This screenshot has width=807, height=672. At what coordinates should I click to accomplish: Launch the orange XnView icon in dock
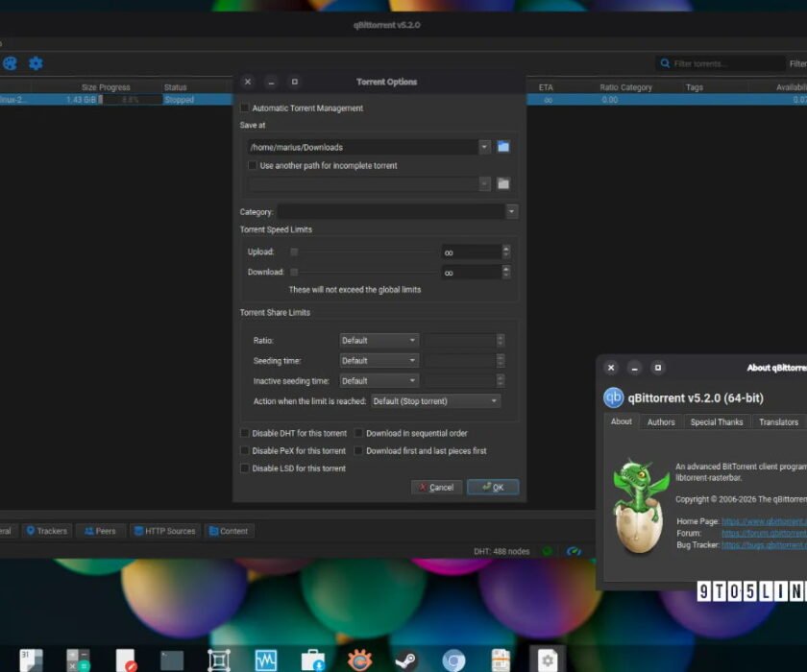359,660
